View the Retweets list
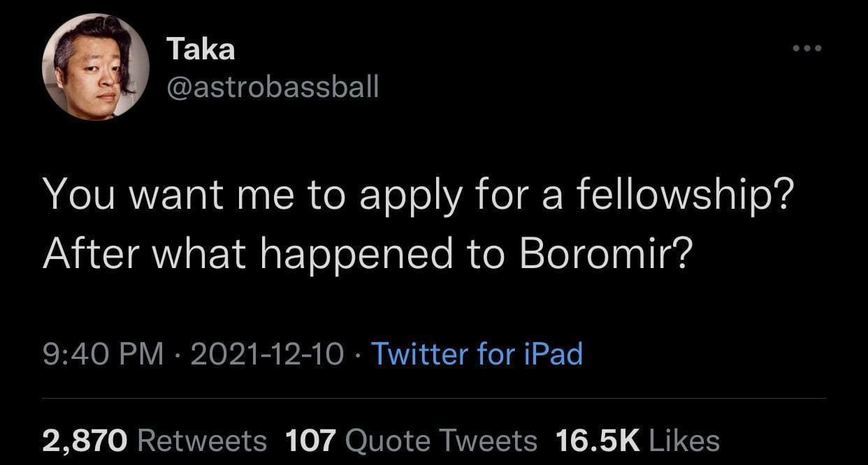 (x=202, y=440)
